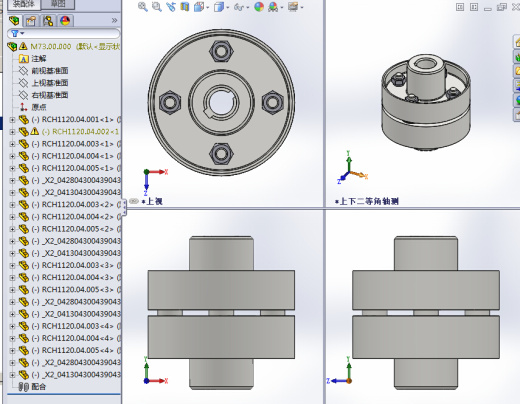Click the warning icon on RCH1120.04.002<1>
This screenshot has height=404, width=520.
(x=35, y=131)
